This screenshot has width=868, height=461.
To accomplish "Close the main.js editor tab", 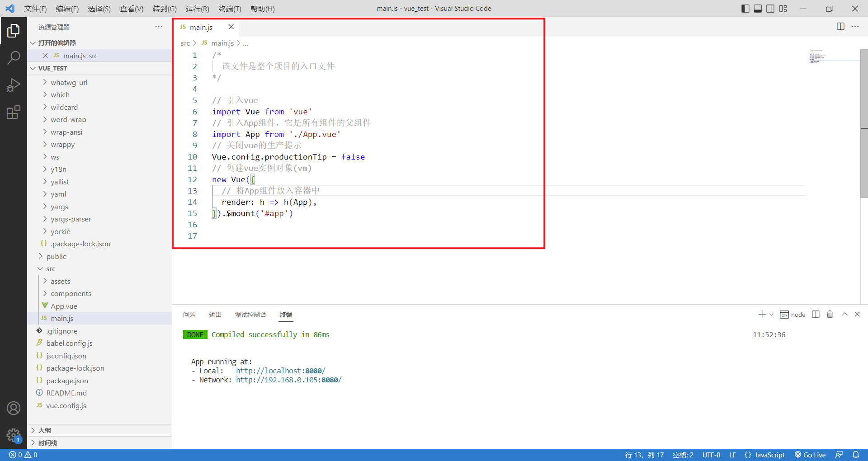I will point(231,27).
